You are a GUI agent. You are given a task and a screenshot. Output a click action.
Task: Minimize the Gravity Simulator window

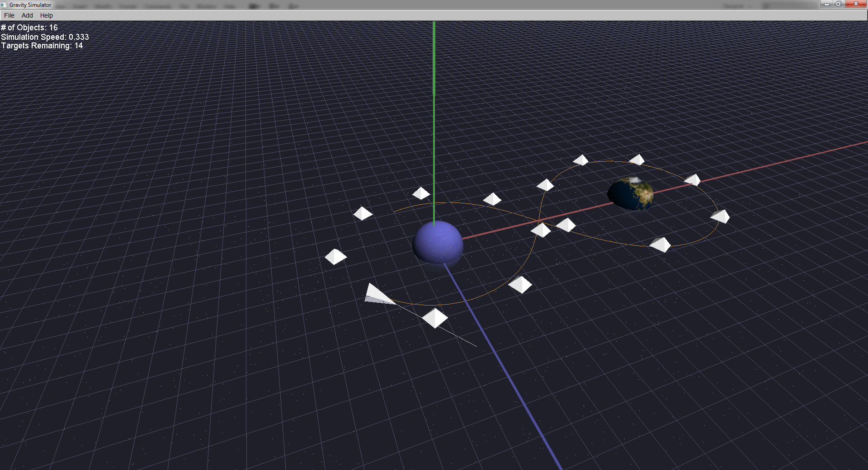[x=826, y=4]
